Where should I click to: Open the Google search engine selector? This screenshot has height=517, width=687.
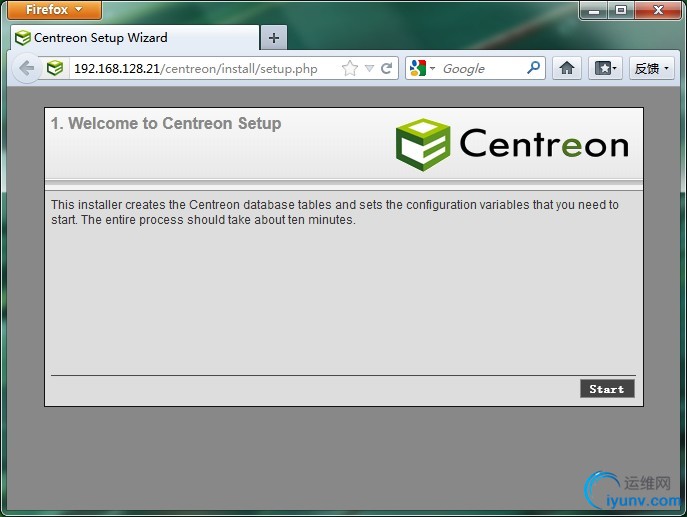point(422,68)
